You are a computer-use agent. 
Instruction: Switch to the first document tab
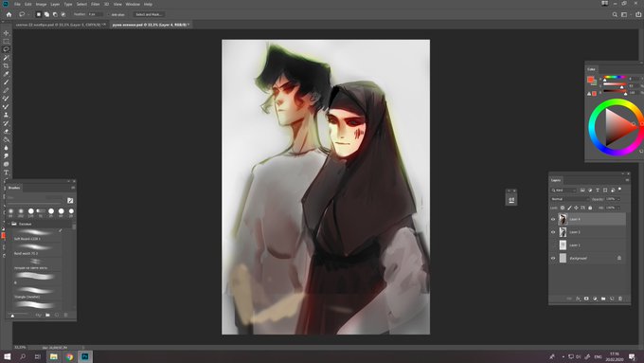(61, 25)
